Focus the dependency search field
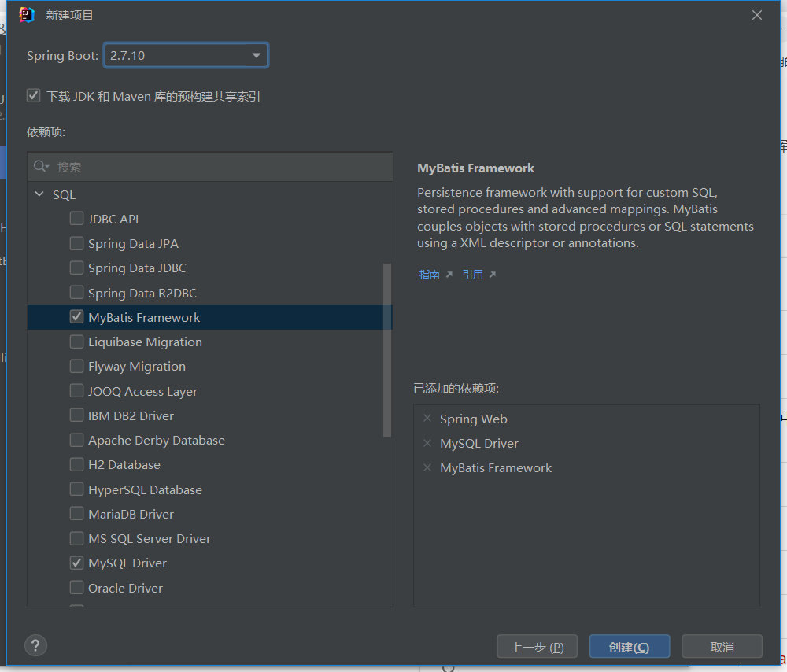787x672 pixels. click(x=210, y=167)
